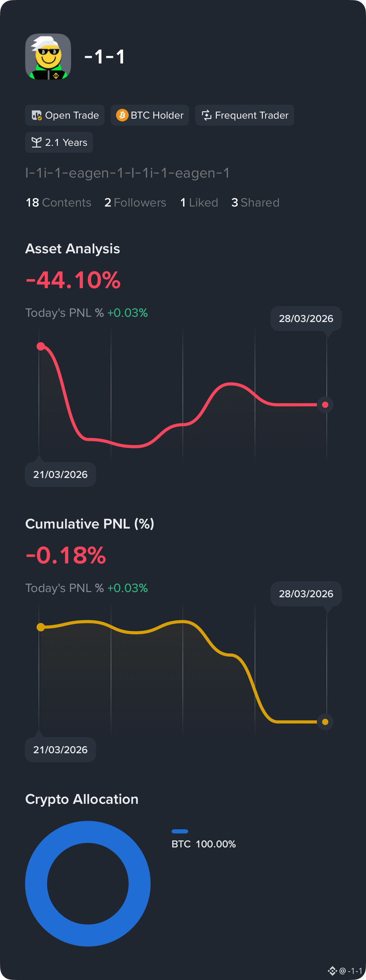Select the Open Trade tag

65,115
